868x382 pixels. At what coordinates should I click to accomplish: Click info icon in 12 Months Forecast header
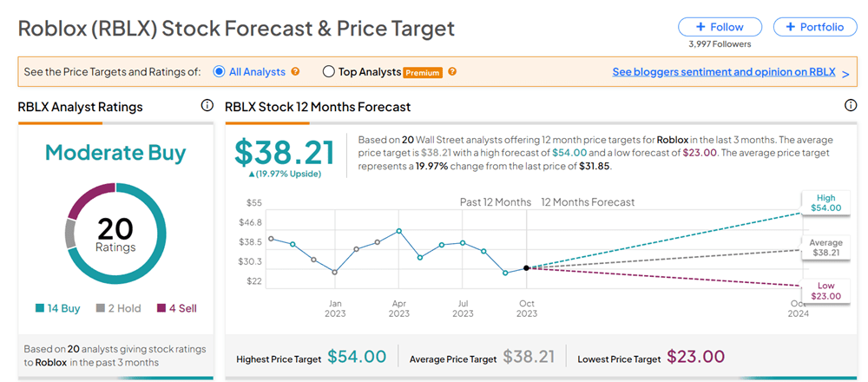pos(851,106)
